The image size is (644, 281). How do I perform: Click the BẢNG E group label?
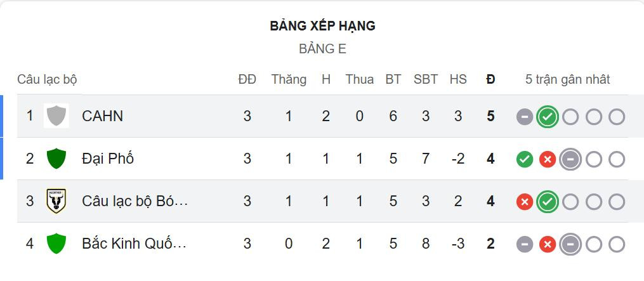pyautogui.click(x=322, y=49)
